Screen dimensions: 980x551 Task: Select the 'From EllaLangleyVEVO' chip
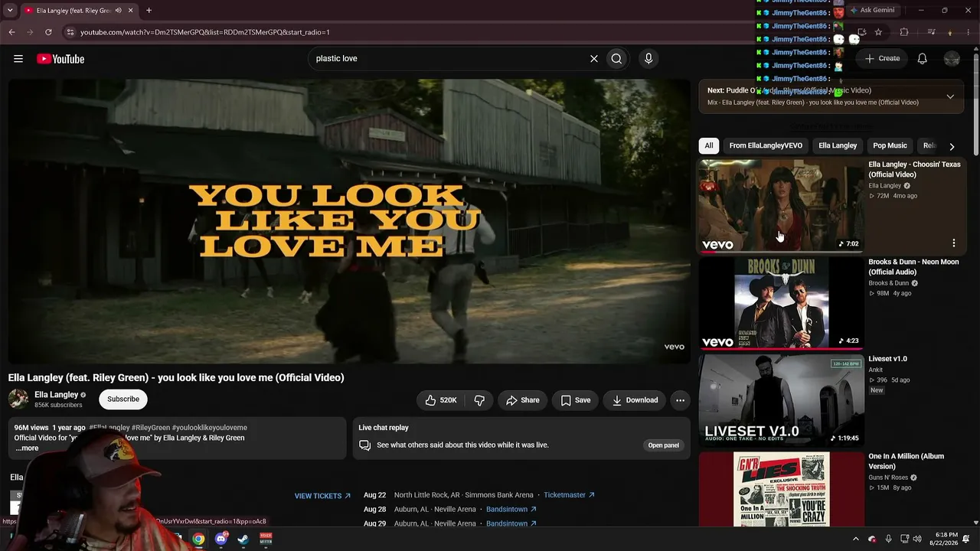click(766, 145)
